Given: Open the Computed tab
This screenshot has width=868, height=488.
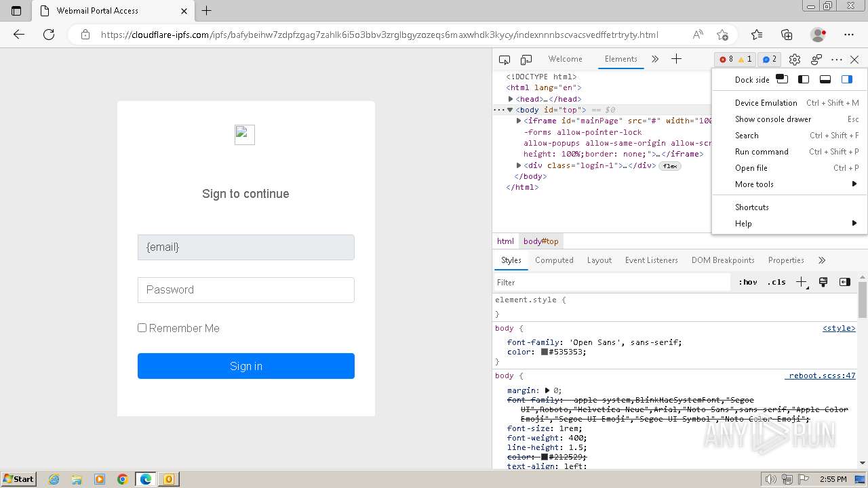Looking at the screenshot, I should [x=554, y=260].
